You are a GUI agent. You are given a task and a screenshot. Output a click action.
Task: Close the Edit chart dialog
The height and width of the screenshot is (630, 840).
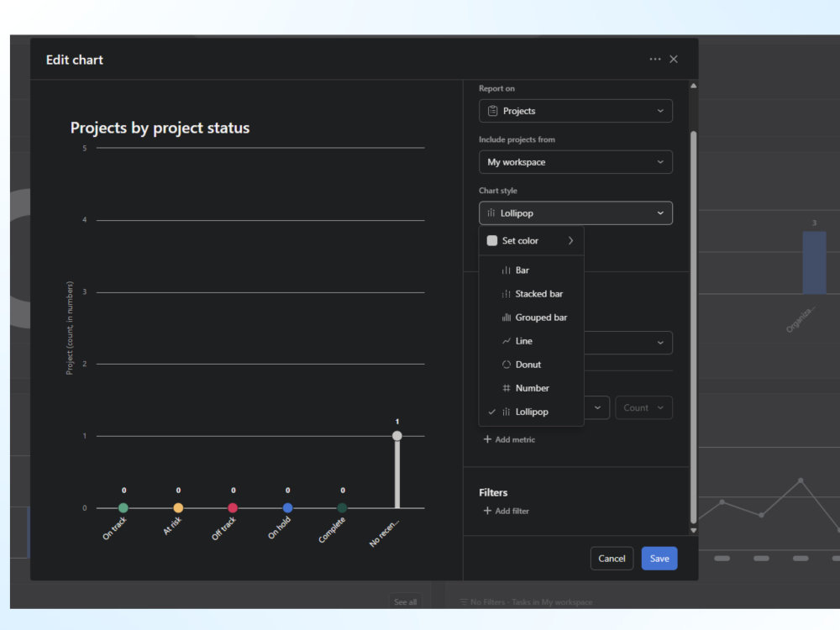674,59
